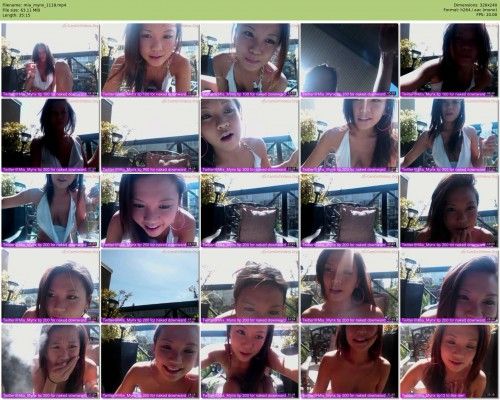Open the dark wall with sun glare thumbnail
The image size is (500, 400).
click(x=350, y=60)
